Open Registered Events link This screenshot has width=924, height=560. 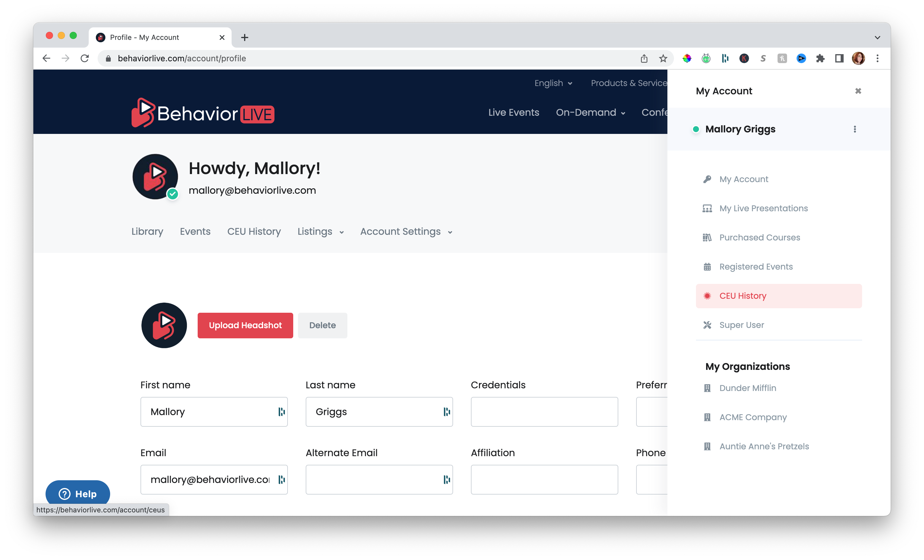pos(756,267)
